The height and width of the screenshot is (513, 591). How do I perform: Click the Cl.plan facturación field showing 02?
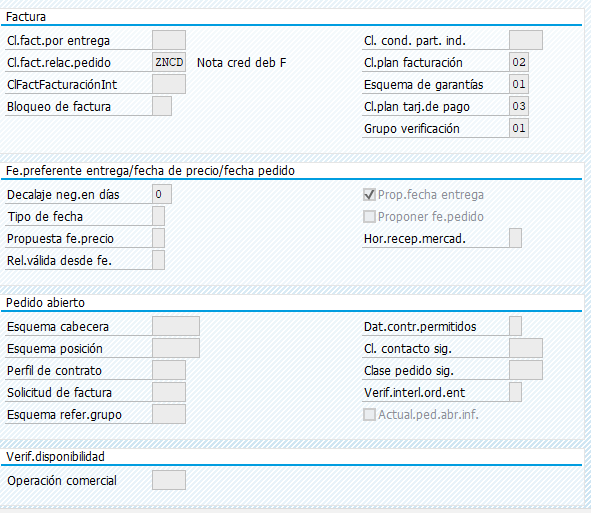[519, 62]
